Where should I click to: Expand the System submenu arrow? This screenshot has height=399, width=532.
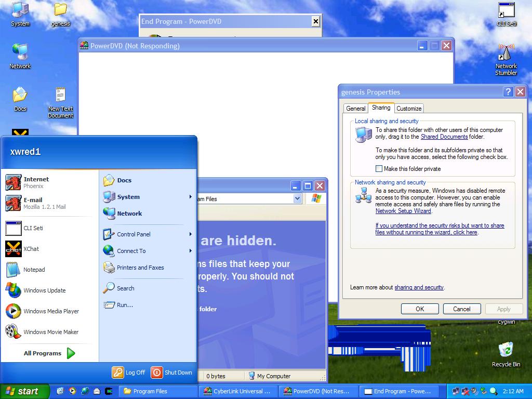pyautogui.click(x=190, y=197)
